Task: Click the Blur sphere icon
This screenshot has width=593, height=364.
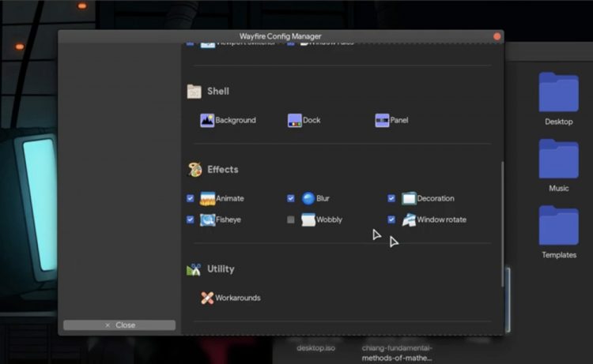Action: pyautogui.click(x=308, y=199)
